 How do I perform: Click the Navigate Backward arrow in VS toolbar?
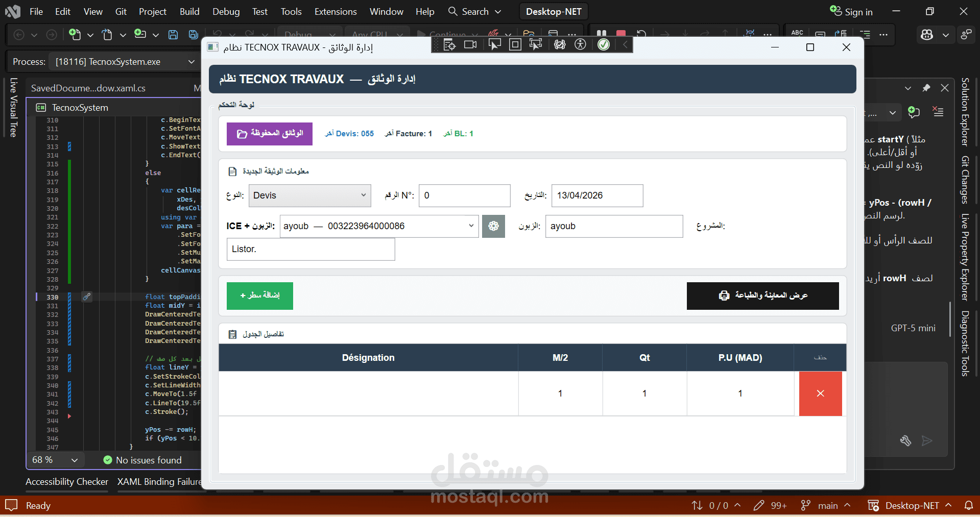[x=19, y=35]
